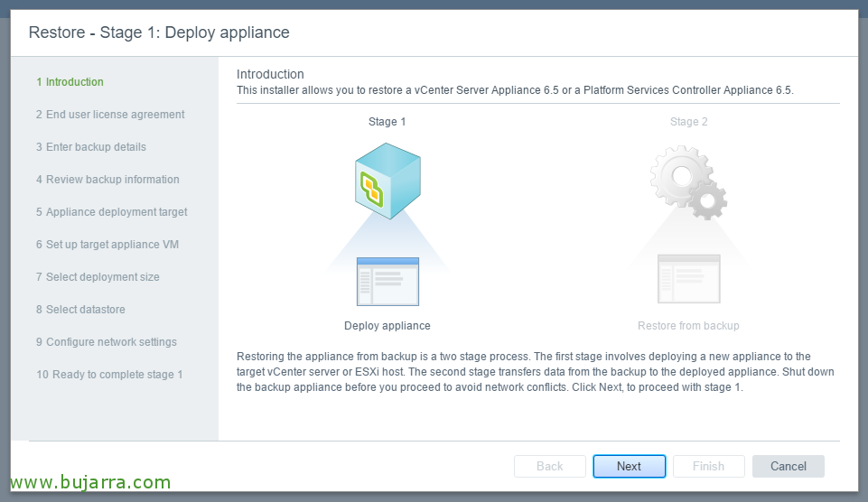This screenshot has height=502, width=868.
Task: Click the Restore from backup window icon
Action: tap(688, 279)
